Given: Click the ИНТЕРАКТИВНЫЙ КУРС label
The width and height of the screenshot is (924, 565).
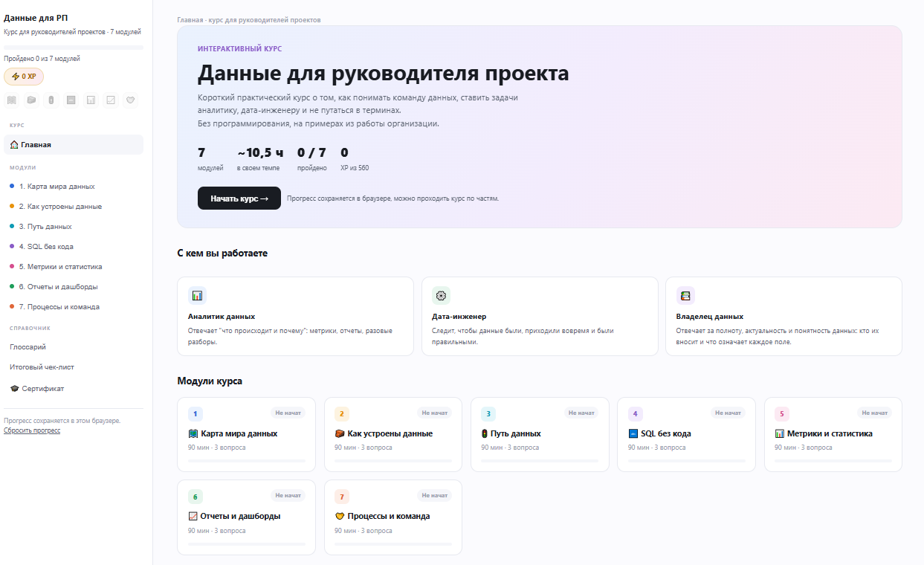Looking at the screenshot, I should click(239, 48).
